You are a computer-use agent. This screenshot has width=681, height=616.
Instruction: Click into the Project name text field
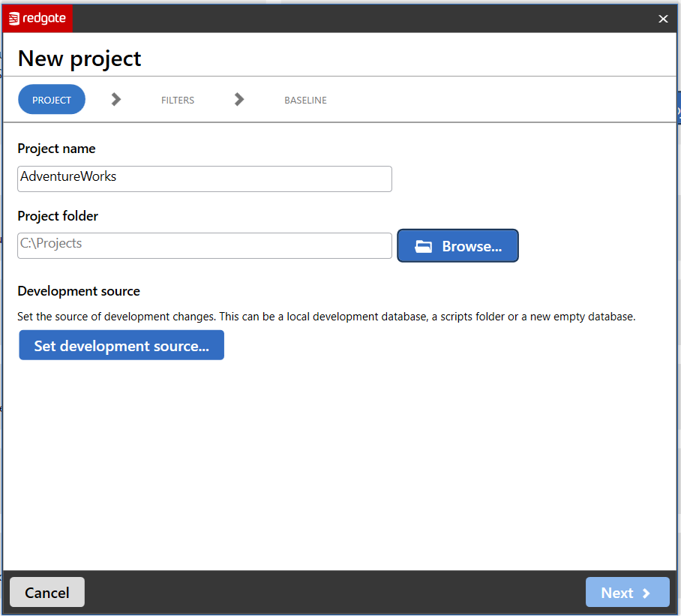tap(204, 179)
